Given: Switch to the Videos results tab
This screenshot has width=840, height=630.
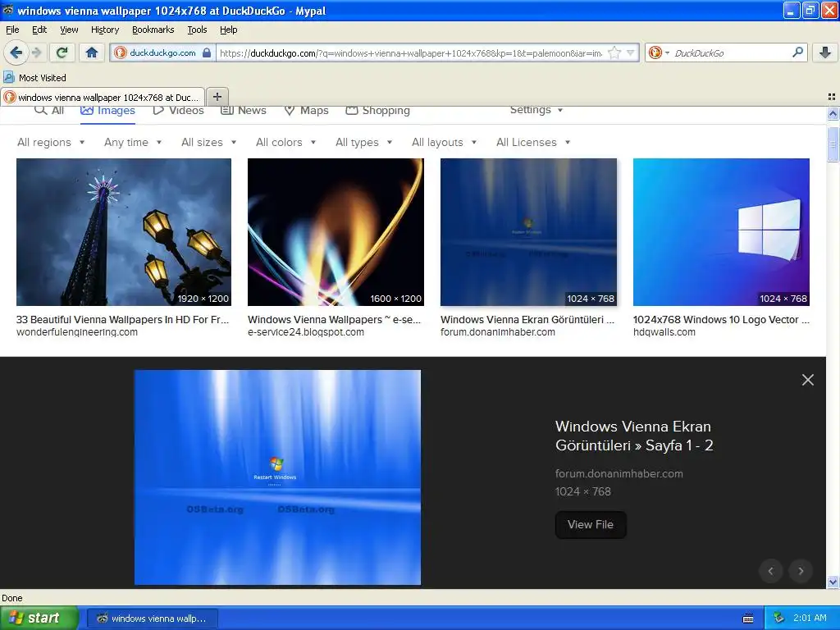Looking at the screenshot, I should [x=178, y=111].
